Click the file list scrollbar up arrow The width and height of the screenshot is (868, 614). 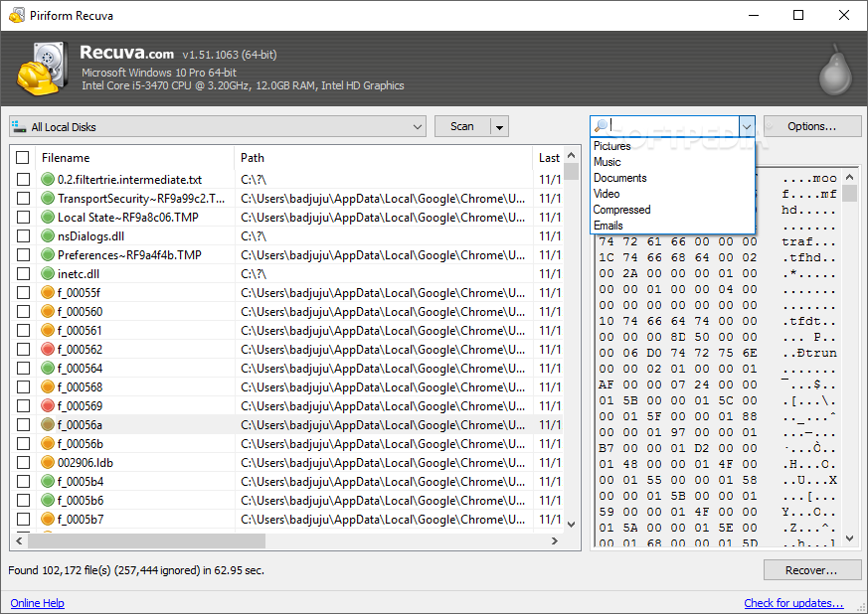(x=572, y=155)
